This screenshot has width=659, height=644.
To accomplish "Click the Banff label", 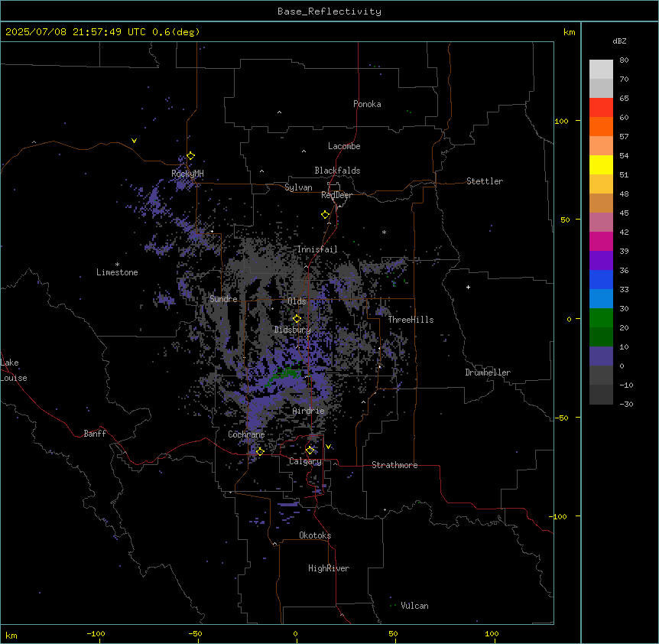I will click(x=95, y=434).
